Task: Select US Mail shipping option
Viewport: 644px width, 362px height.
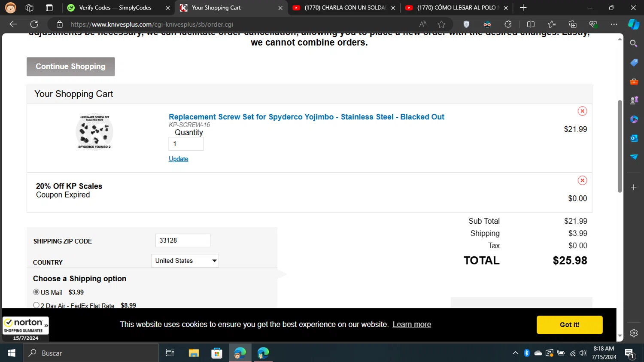Action: click(36, 292)
